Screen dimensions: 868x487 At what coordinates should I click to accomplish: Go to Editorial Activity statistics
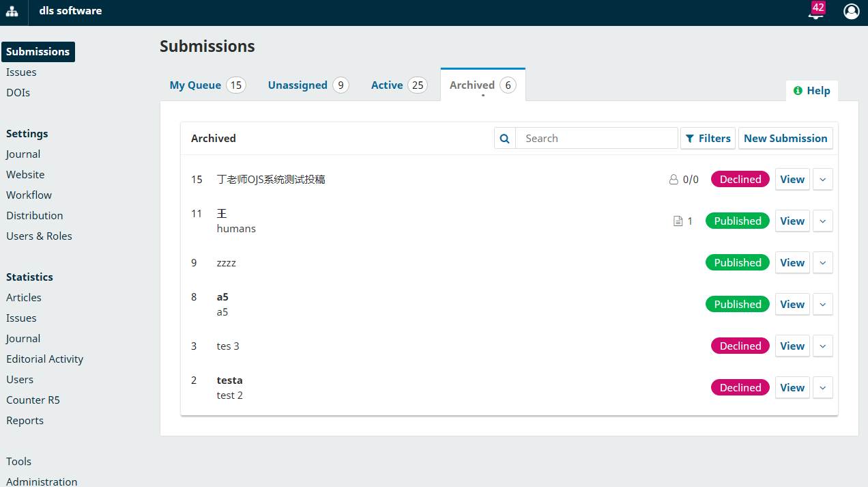click(x=44, y=359)
